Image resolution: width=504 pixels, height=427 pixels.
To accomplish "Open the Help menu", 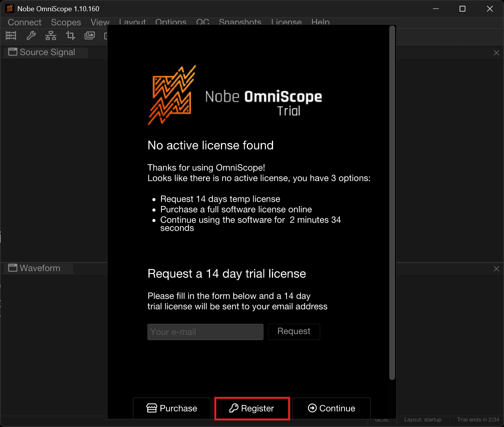I will coord(321,22).
